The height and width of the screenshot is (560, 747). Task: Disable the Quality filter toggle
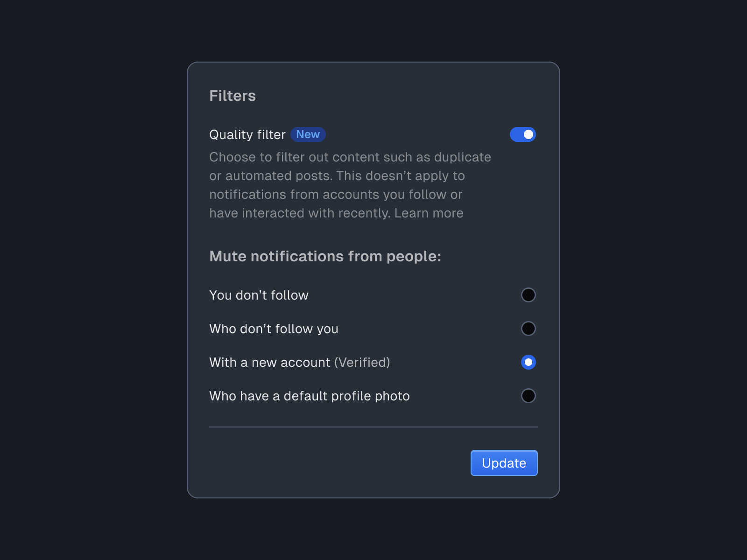point(522,134)
